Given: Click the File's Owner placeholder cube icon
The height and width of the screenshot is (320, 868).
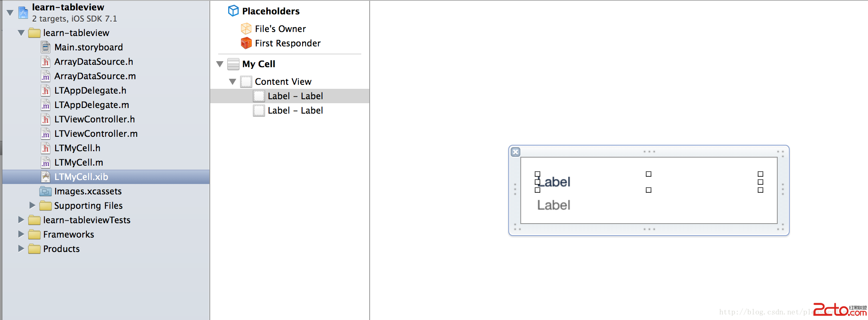Looking at the screenshot, I should pyautogui.click(x=246, y=29).
